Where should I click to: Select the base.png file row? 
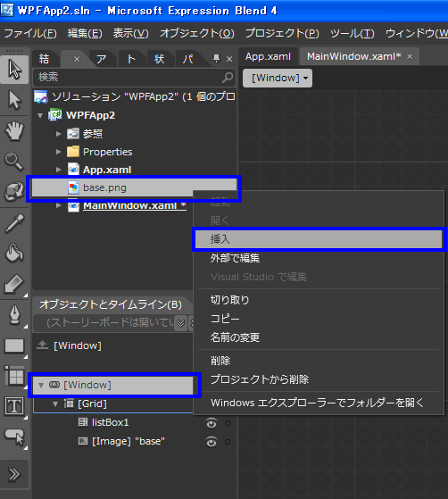point(134,187)
